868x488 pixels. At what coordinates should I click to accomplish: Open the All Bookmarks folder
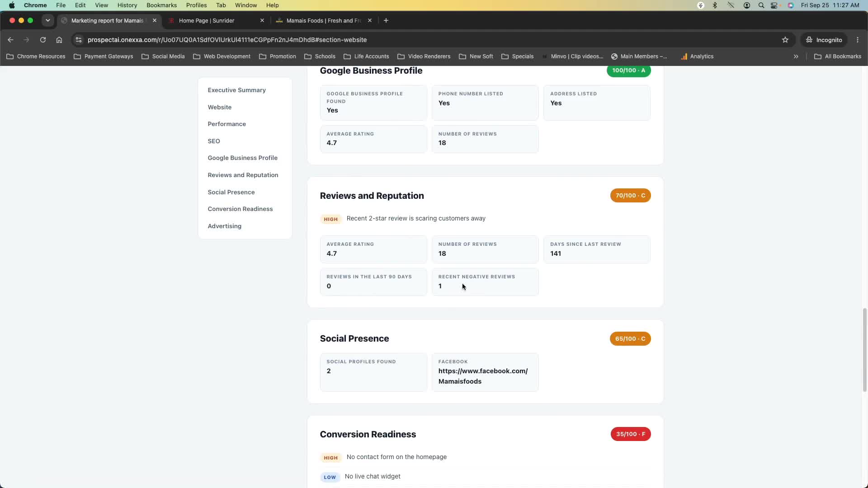838,56
